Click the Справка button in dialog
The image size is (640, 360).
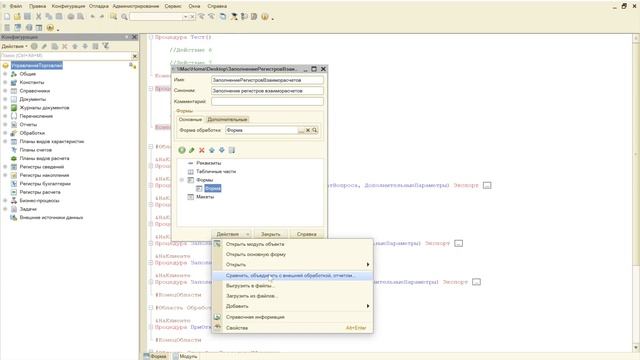coord(307,234)
